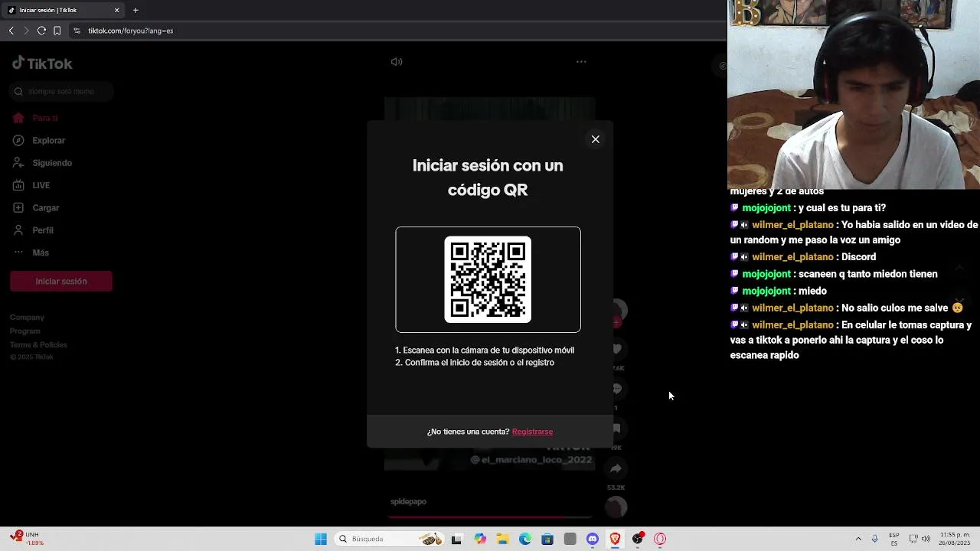
Task: View site info icon in address bar
Action: point(77,31)
